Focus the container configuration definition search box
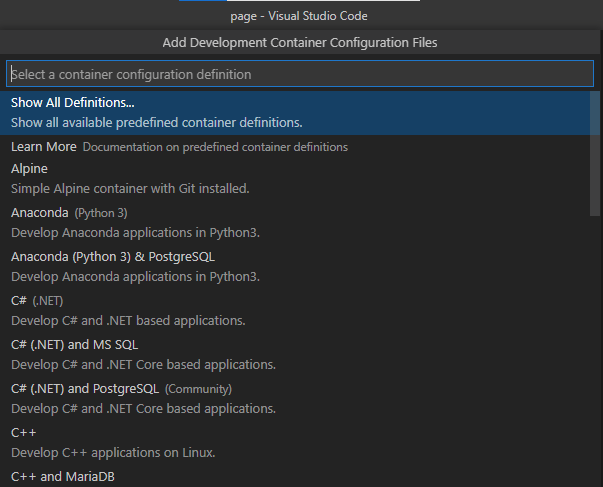This screenshot has width=603, height=487. coord(300,74)
